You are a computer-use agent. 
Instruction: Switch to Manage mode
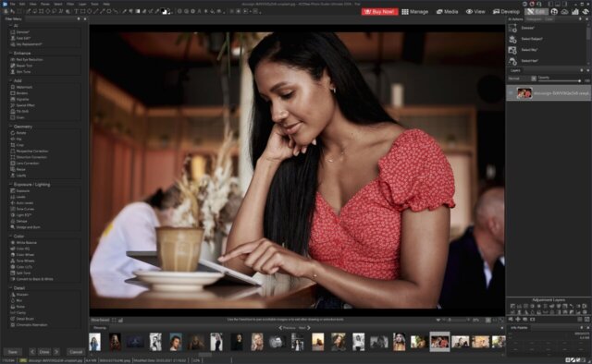(x=415, y=12)
